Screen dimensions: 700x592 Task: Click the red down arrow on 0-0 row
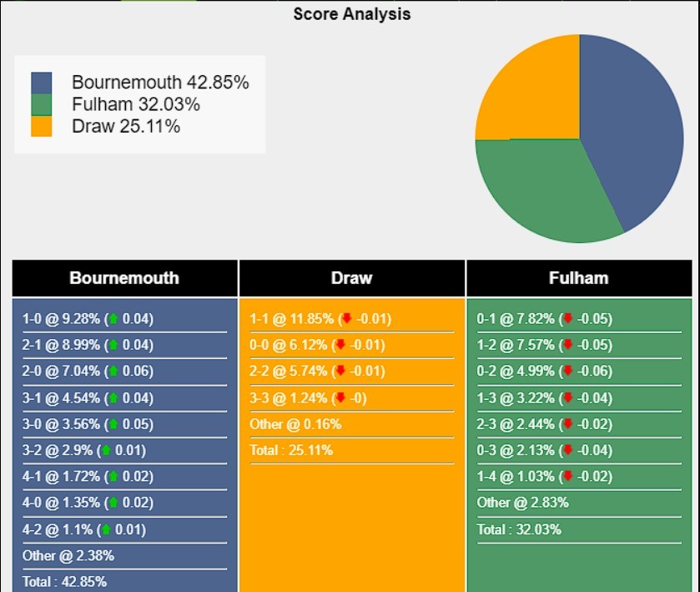(x=340, y=345)
